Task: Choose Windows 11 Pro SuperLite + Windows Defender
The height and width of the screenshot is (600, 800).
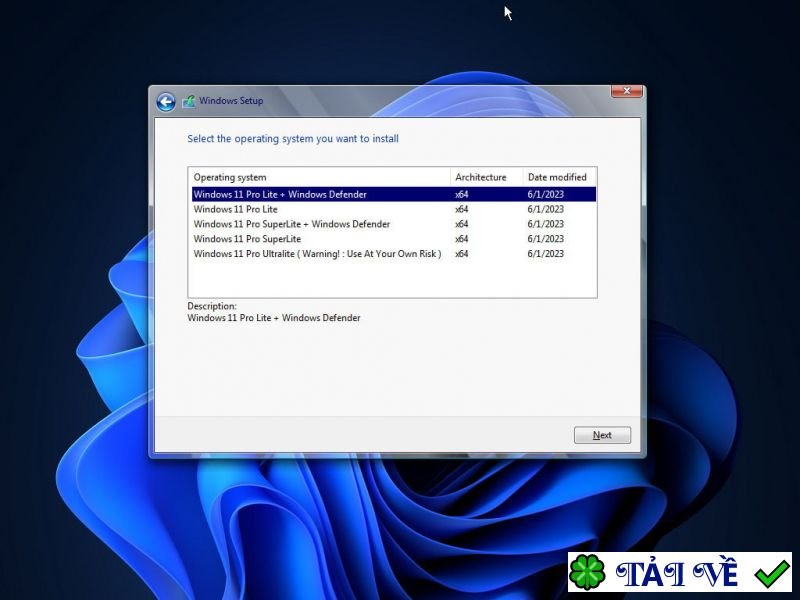Action: [393, 224]
